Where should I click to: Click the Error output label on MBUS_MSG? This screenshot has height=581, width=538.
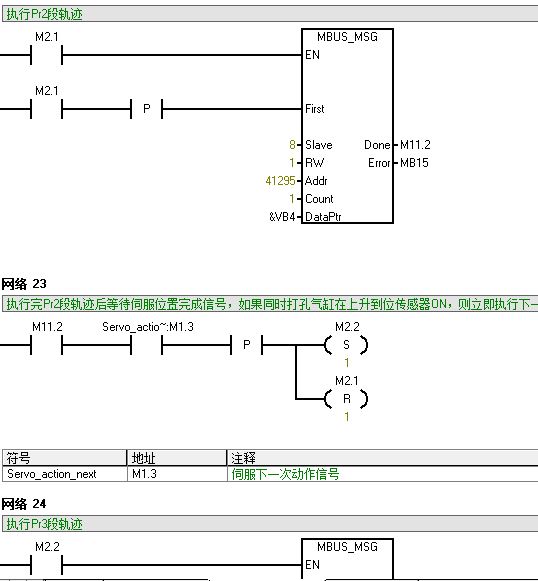point(379,163)
